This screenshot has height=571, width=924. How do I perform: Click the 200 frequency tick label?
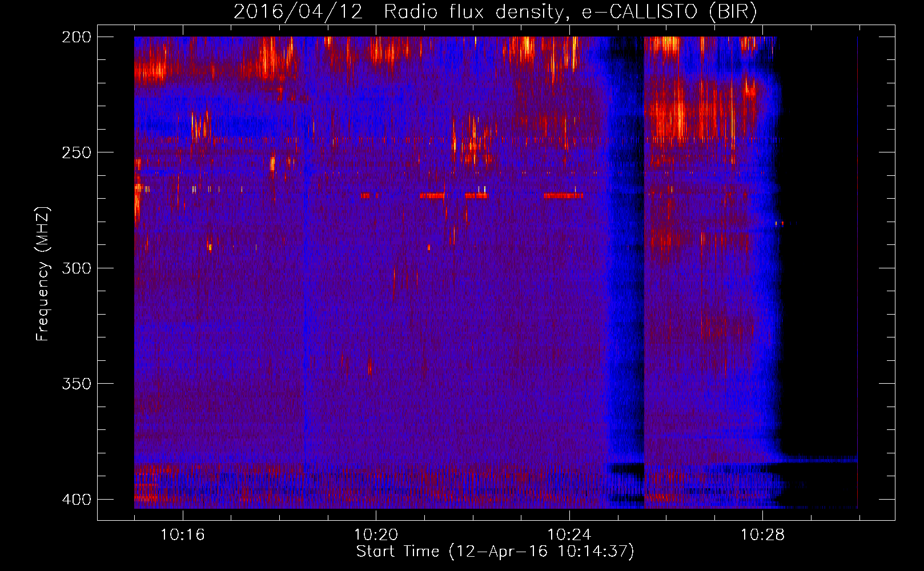[x=77, y=37]
